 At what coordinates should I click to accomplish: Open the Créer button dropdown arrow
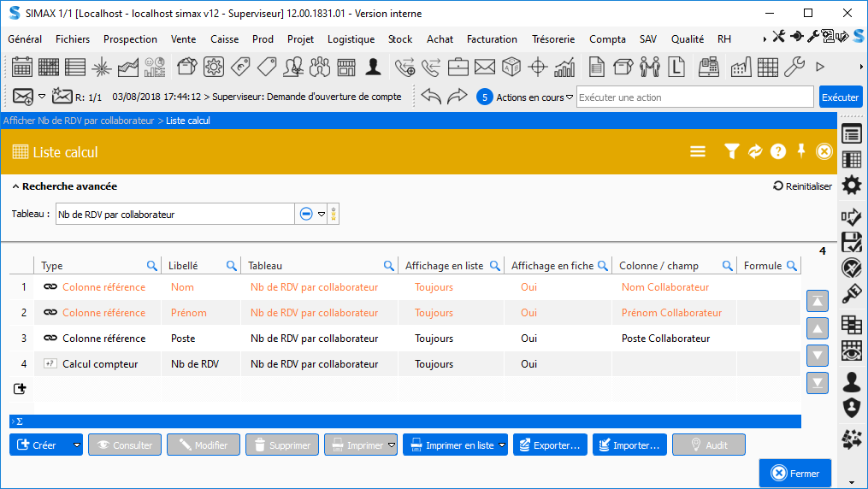click(77, 445)
